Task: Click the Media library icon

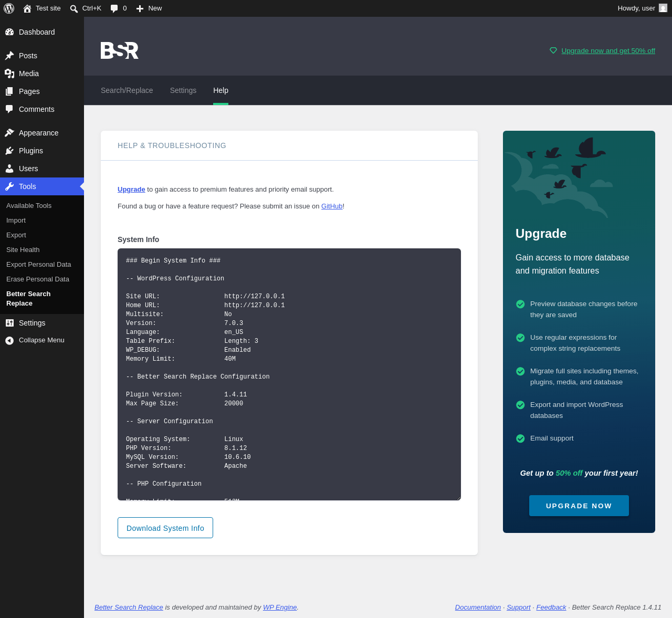Action: click(9, 74)
